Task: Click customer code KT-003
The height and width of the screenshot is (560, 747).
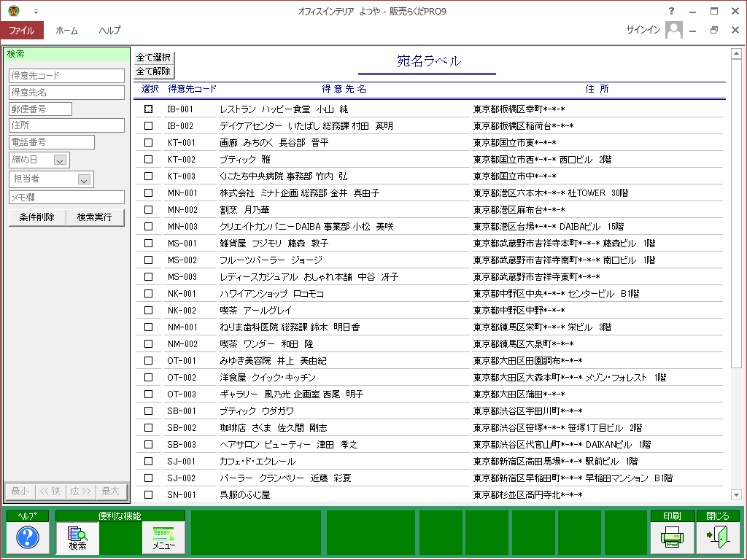Action: [182, 176]
